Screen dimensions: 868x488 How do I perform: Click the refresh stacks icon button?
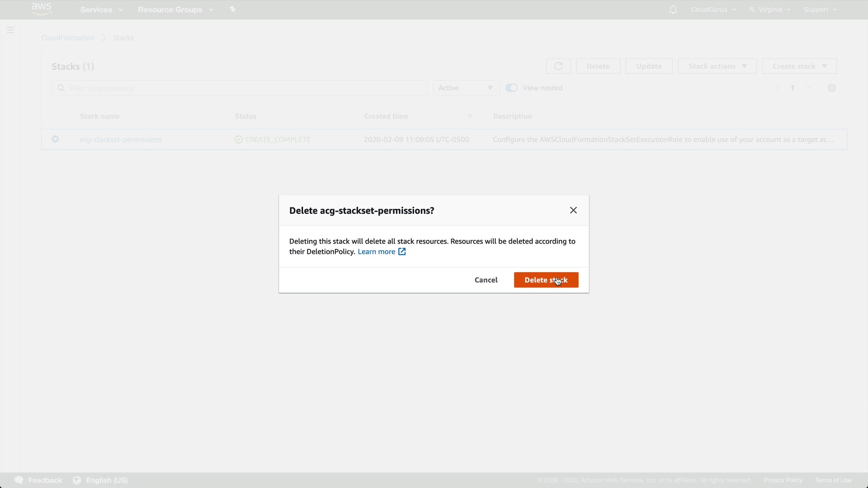pos(558,66)
